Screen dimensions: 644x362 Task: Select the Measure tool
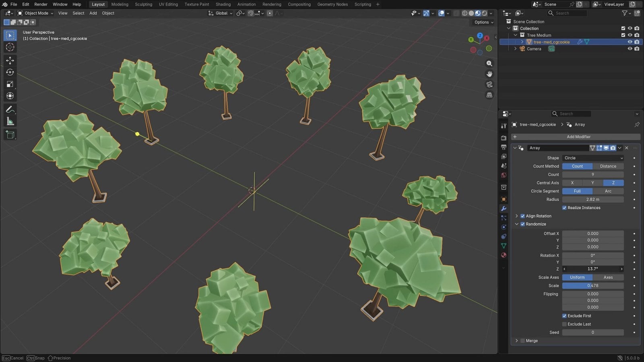(10, 121)
